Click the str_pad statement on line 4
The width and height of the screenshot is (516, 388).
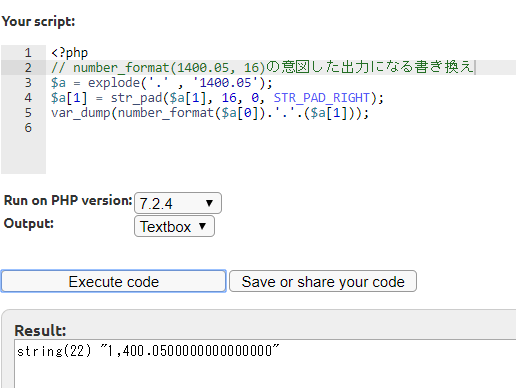tap(217, 98)
